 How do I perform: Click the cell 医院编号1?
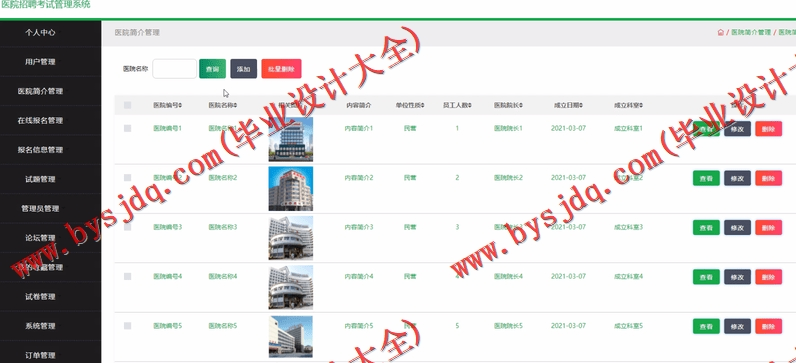168,128
